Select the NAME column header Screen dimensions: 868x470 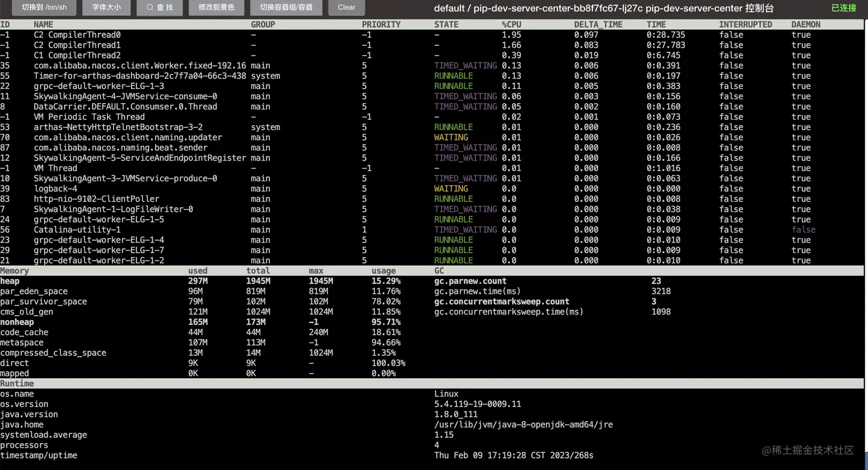[x=43, y=25]
